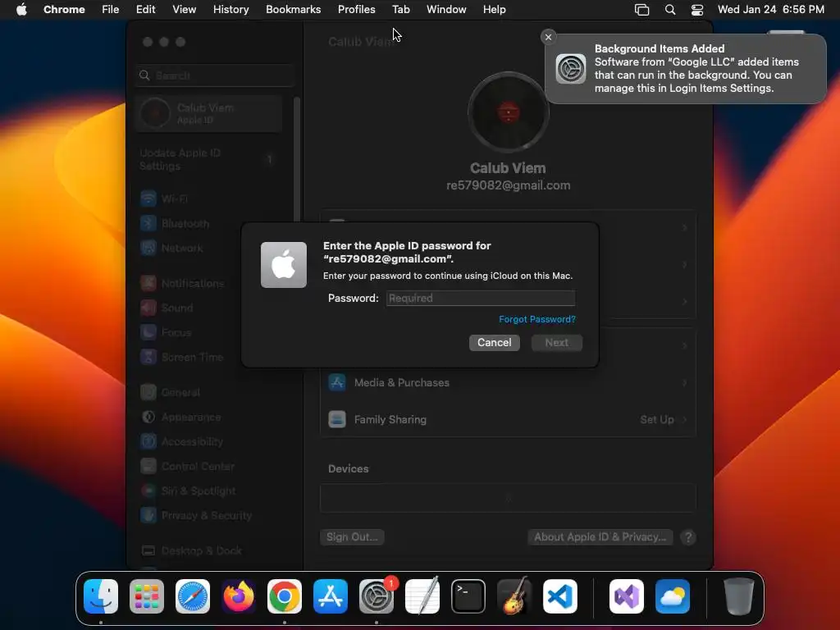Open Visual Studio purple dock icon
840x630 pixels.
coord(627,596)
